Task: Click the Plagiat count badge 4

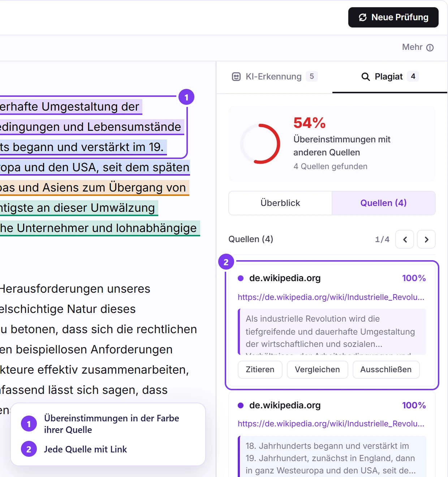Action: click(413, 76)
